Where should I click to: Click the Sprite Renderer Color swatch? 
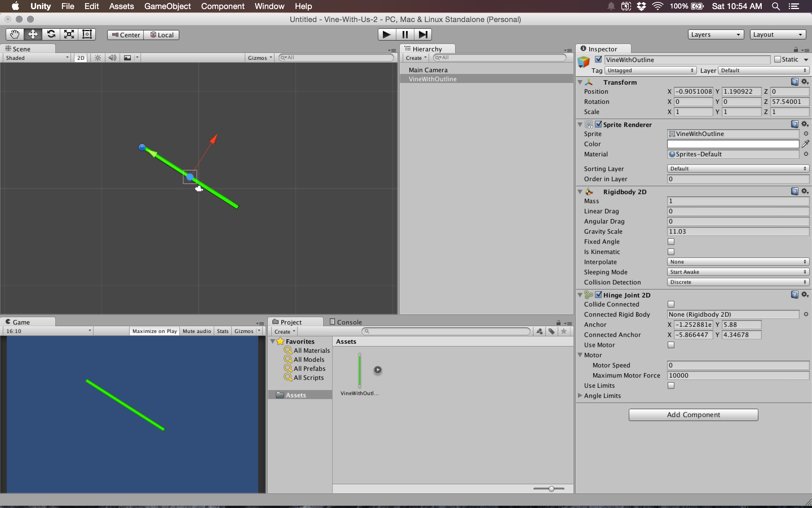pyautogui.click(x=733, y=144)
